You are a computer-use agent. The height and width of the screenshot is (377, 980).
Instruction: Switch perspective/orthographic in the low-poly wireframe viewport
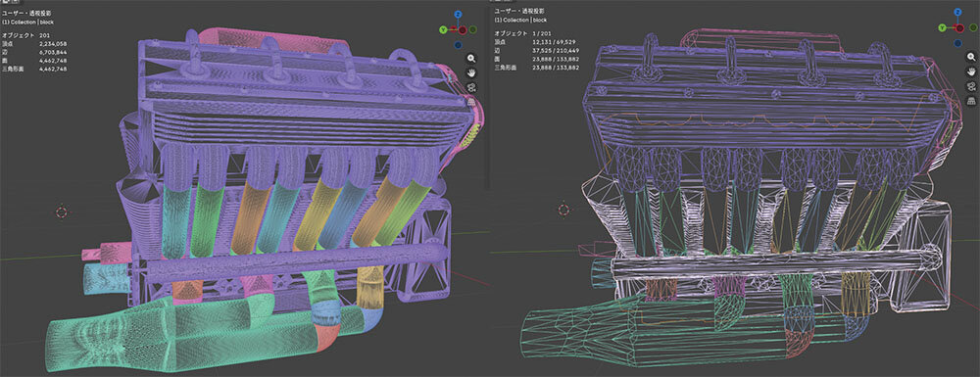(971, 102)
